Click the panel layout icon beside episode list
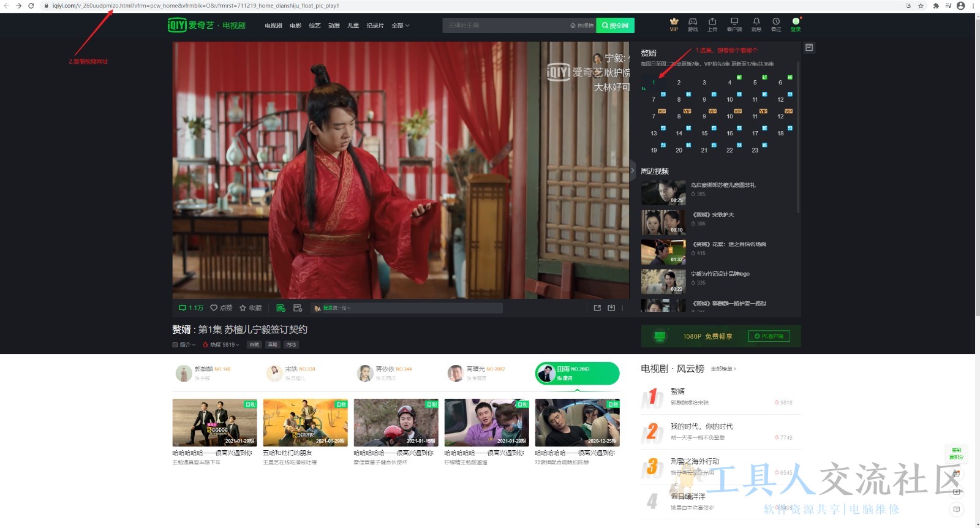The image size is (980, 528). (x=809, y=47)
